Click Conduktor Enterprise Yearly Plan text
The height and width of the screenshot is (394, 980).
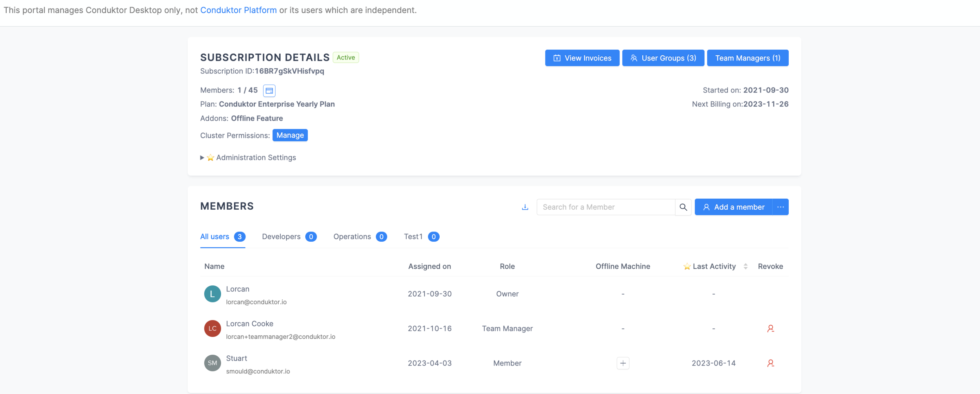click(277, 104)
